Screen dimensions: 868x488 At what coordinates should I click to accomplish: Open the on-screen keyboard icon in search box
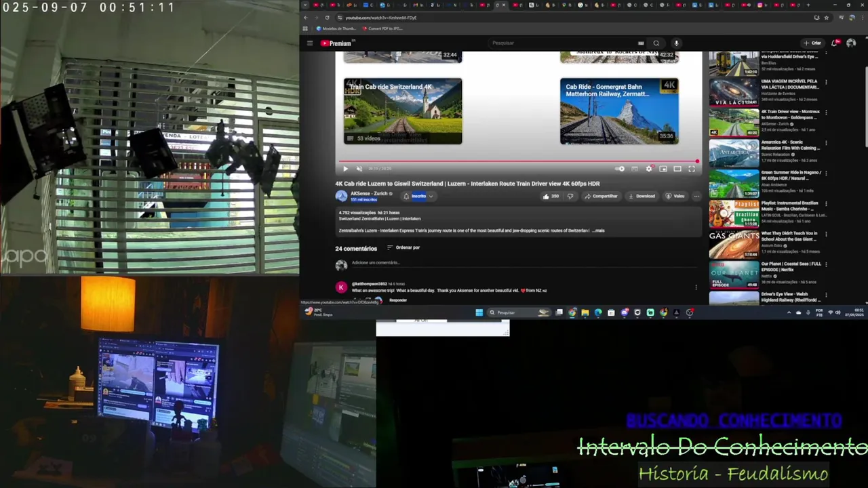[641, 43]
